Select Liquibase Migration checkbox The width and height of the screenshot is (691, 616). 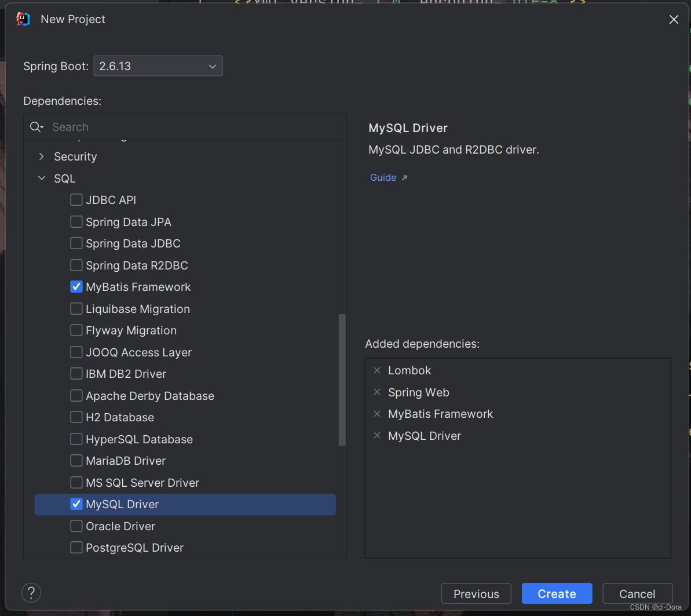pyautogui.click(x=76, y=309)
